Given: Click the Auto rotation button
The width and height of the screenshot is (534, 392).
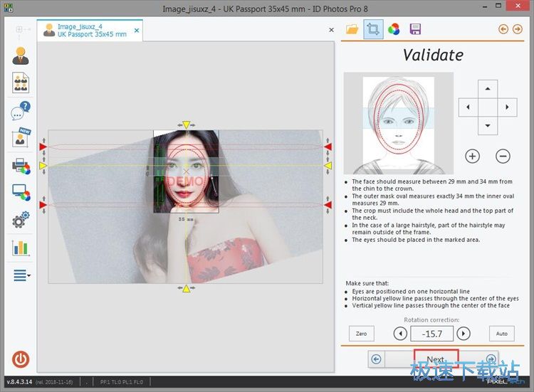Looking at the screenshot, I should (501, 333).
